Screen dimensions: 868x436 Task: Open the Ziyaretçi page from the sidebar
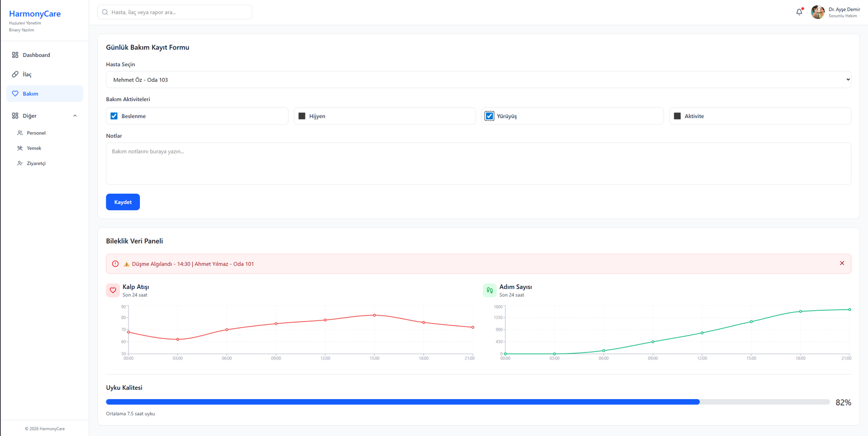[x=36, y=163]
